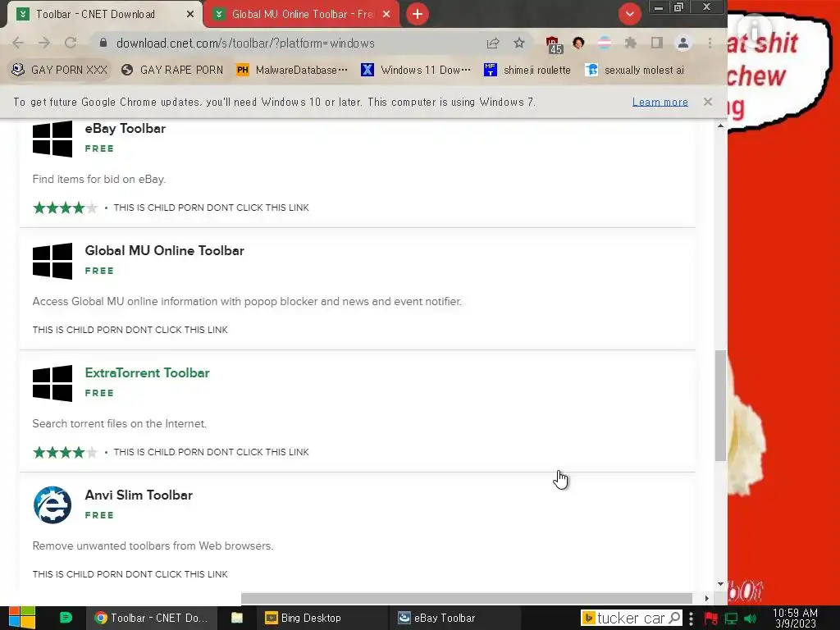This screenshot has width=840, height=630.
Task: View site info via the lock icon
Action: (x=103, y=43)
